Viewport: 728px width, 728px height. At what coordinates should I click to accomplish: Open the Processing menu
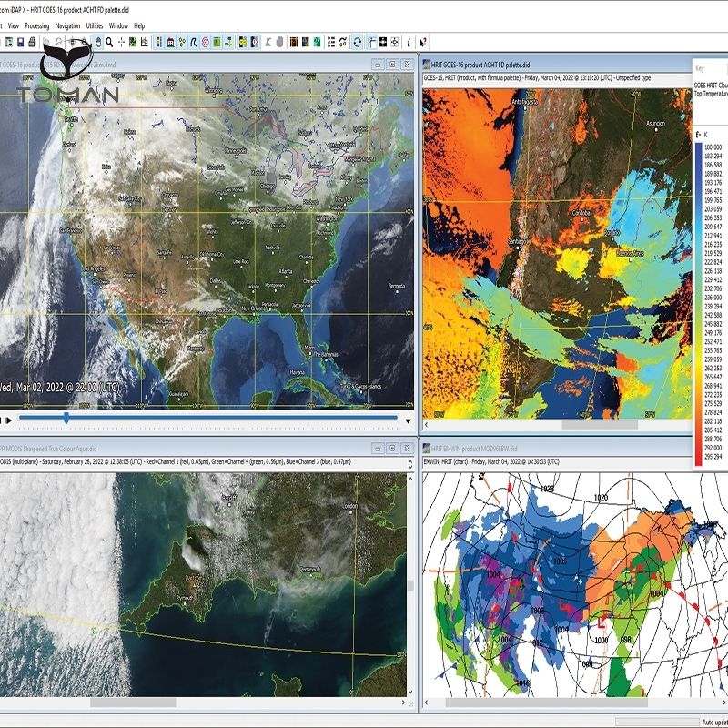click(37, 26)
